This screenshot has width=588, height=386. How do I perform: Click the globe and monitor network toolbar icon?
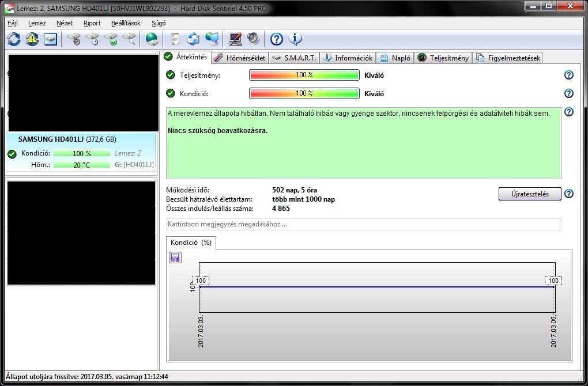click(212, 39)
